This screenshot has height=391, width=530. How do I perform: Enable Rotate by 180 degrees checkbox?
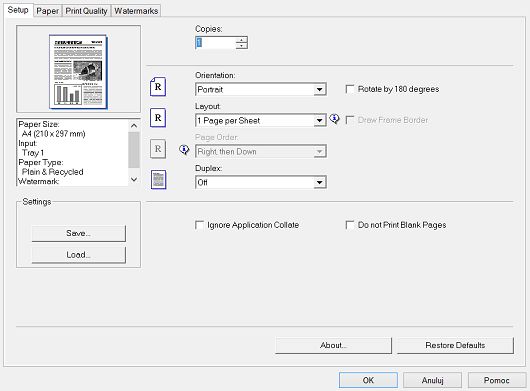point(350,89)
